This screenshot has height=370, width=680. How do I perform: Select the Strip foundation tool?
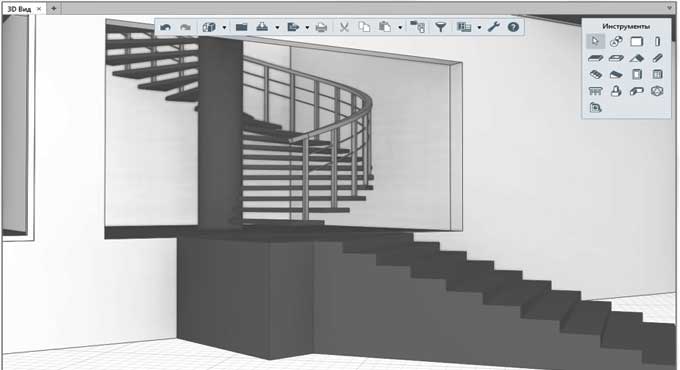point(637,91)
